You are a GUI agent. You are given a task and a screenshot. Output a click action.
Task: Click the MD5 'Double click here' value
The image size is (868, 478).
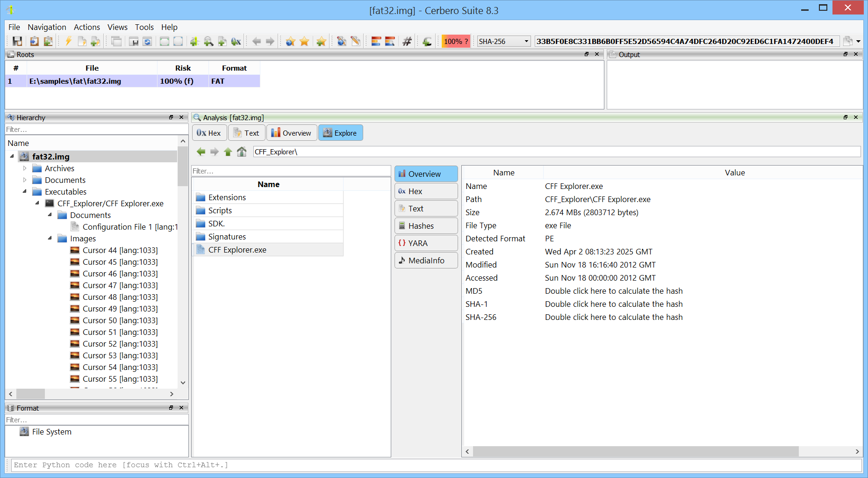pos(614,291)
